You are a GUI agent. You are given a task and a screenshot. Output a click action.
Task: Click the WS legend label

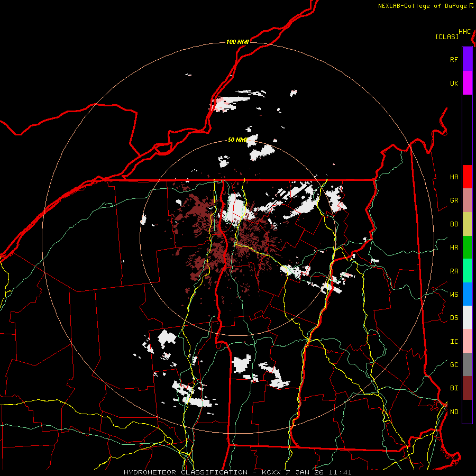coord(454,295)
